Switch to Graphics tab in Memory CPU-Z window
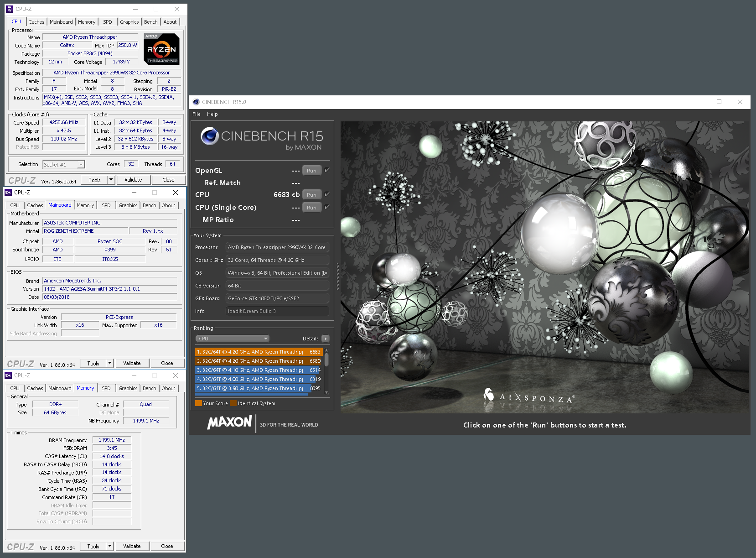The width and height of the screenshot is (756, 558). tap(128, 388)
